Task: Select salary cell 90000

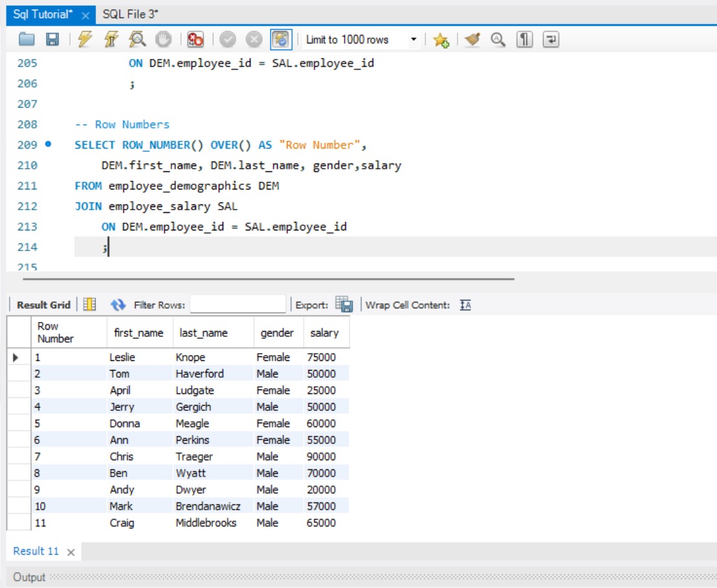Action: 326,456
